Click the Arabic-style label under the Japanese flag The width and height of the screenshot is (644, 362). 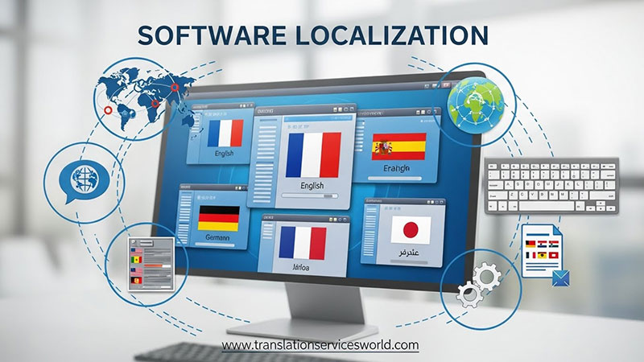[409, 253]
